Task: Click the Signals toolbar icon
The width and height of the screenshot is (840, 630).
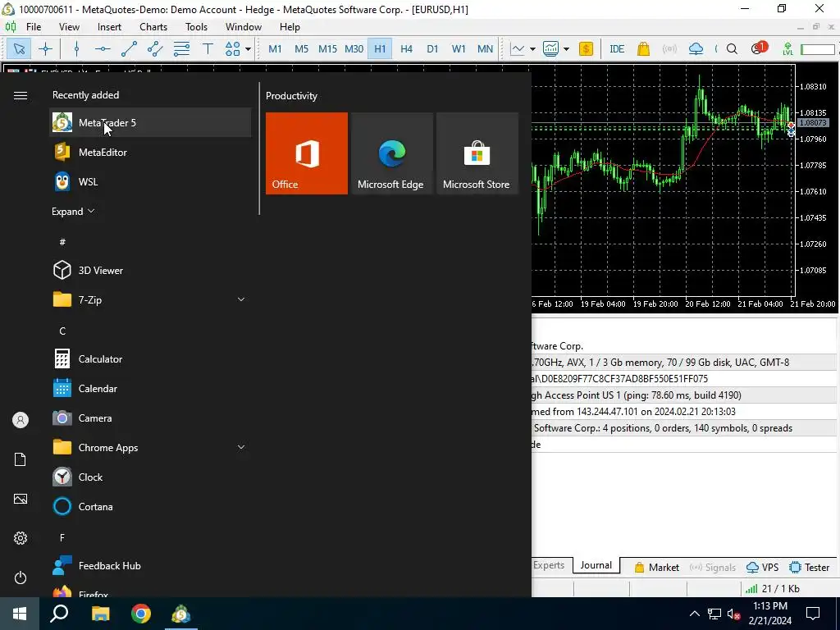Action: coord(669,48)
